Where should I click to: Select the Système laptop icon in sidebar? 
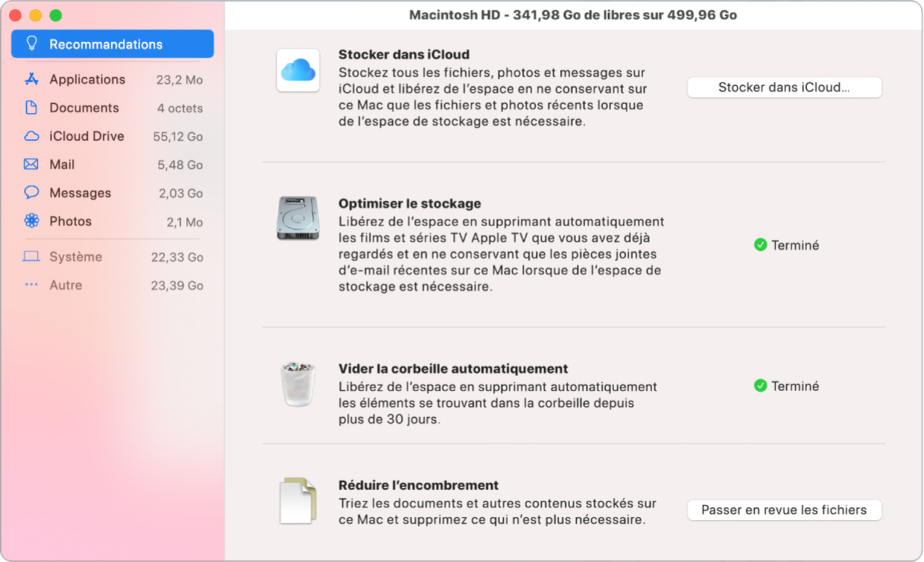coord(31,257)
